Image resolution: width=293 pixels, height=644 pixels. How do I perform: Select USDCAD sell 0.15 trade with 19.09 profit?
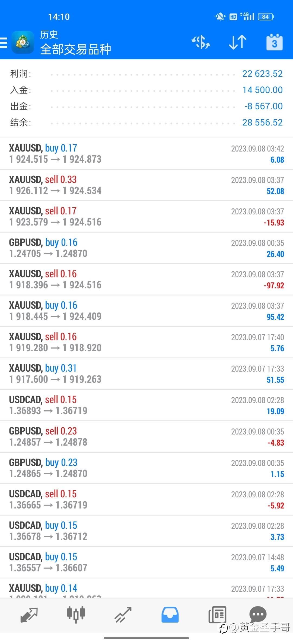click(146, 405)
